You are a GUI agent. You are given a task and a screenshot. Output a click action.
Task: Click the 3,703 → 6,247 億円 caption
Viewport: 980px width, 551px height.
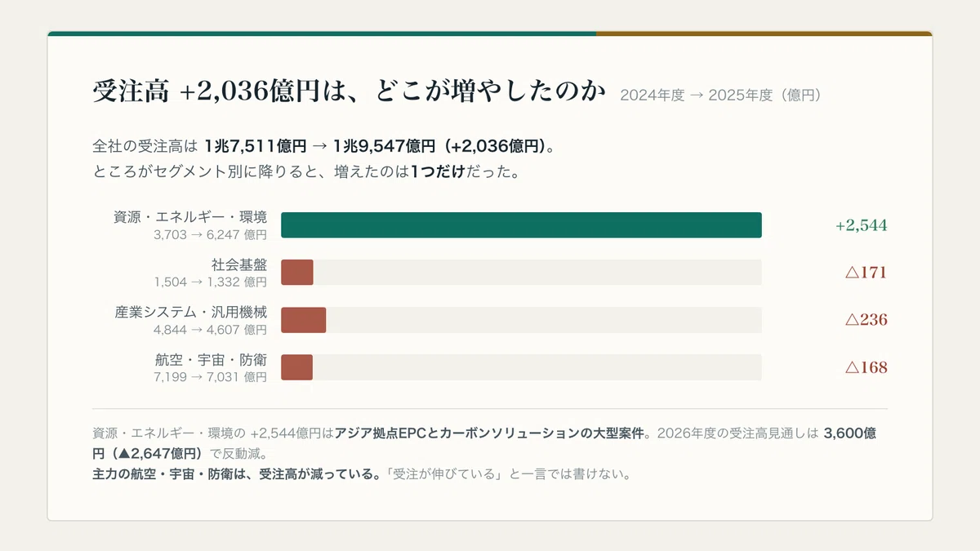point(210,235)
